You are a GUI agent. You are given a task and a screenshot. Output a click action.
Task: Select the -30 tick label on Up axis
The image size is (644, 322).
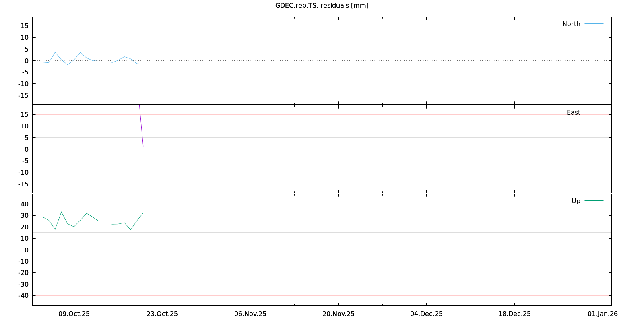pyautogui.click(x=23, y=284)
